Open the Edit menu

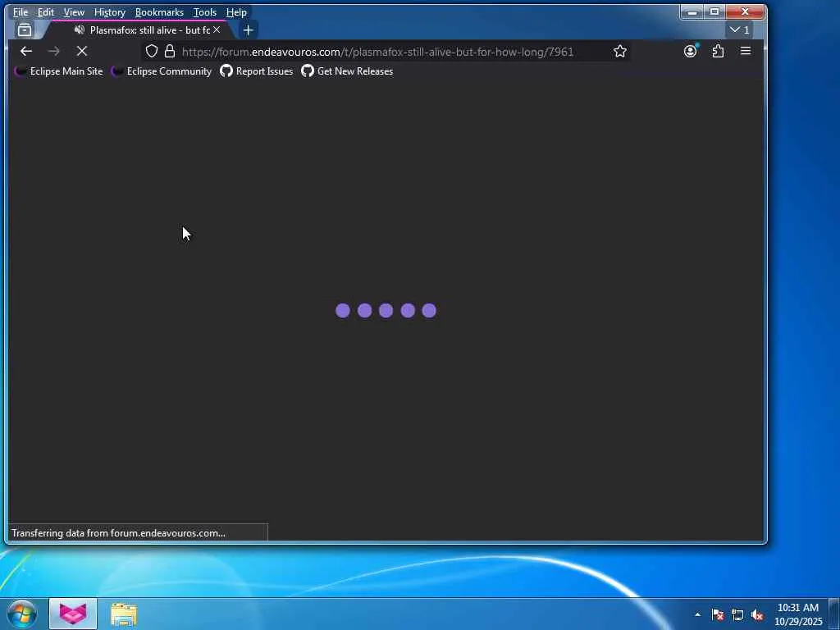46,11
